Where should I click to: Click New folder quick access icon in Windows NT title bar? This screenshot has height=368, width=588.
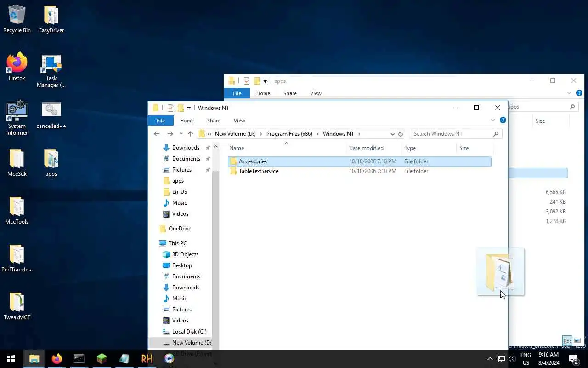[181, 108]
